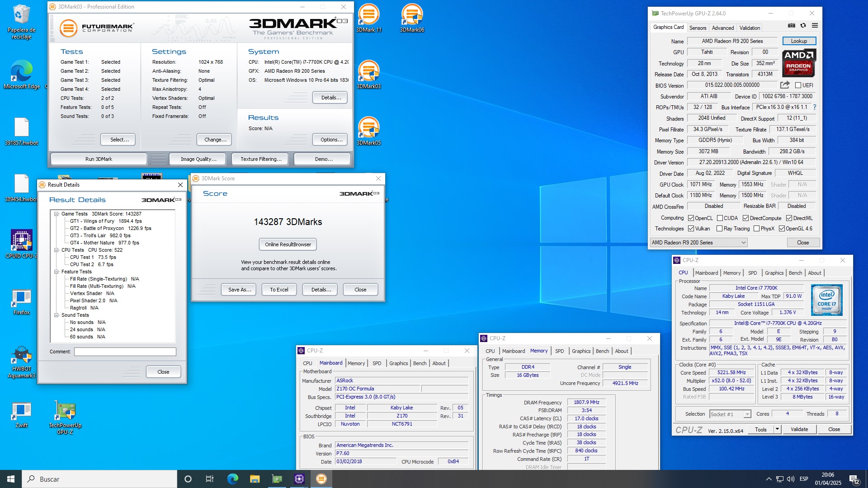Viewport: 868px width, 488px height.
Task: Toggle OpenCL checkbox in GPU-Z
Action: pos(691,218)
